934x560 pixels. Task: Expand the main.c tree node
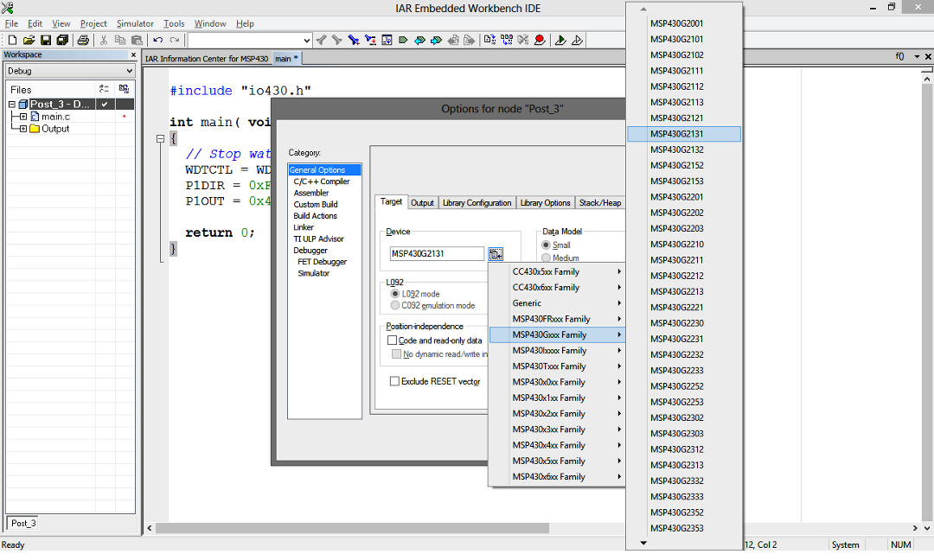23,118
